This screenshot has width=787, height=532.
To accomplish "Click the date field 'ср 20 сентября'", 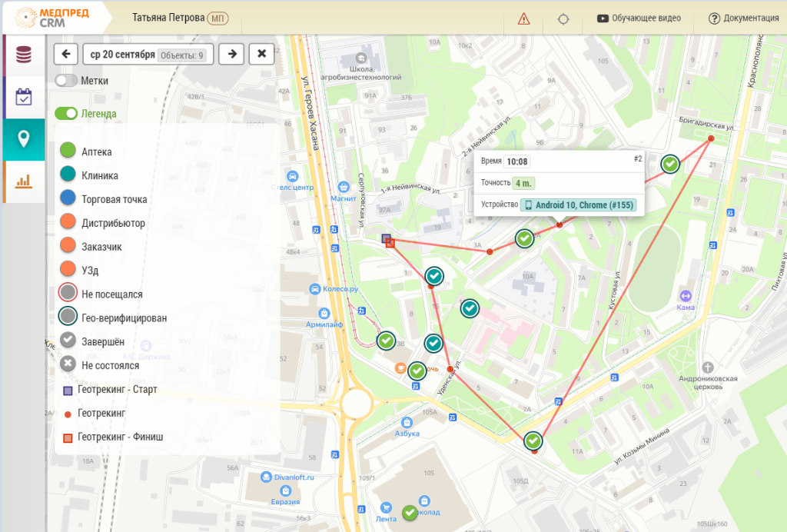I will [148, 55].
